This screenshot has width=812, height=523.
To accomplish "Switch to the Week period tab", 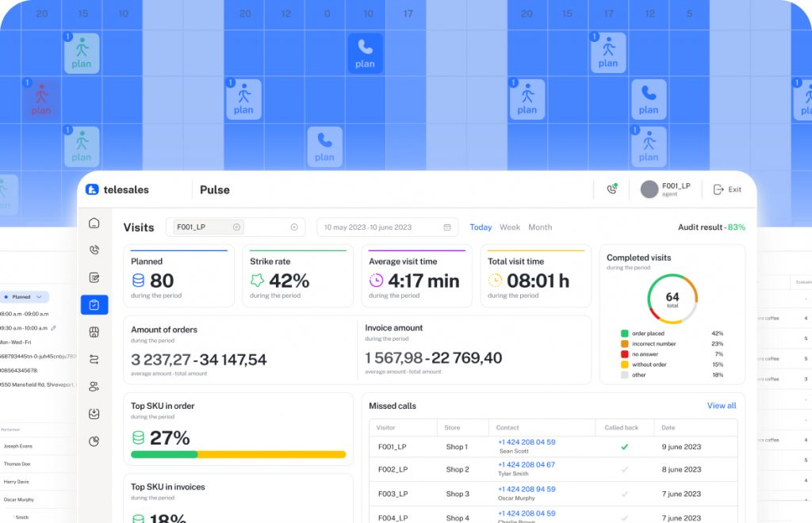I will (x=510, y=227).
